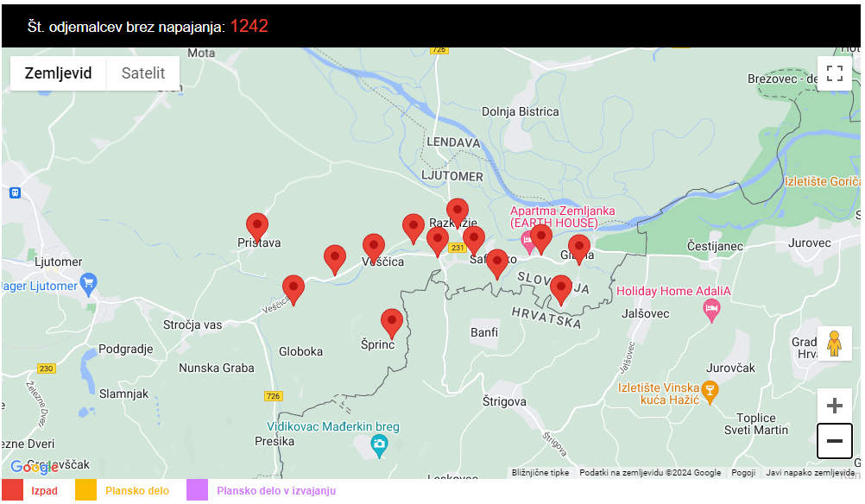Click the Apartma Zemljanka place label
Viewport: 865px width, 504px height.
coord(562,217)
